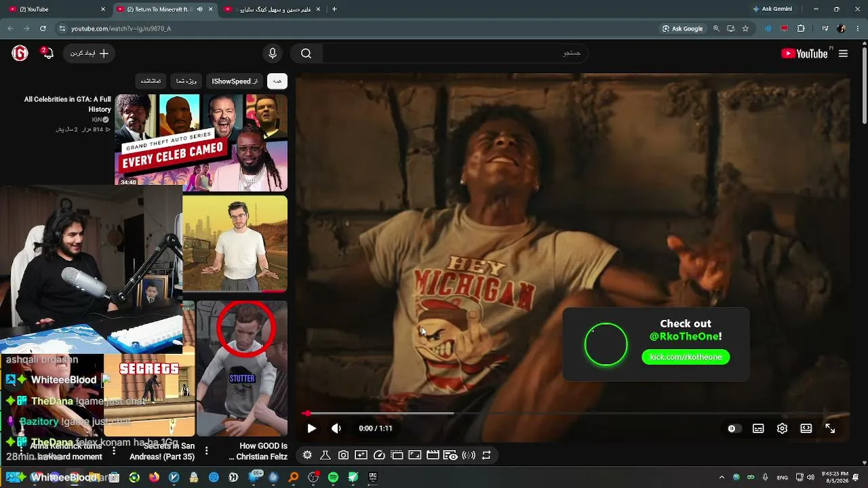Open the All Celebrities in GTA video thumbnail
The image size is (868, 488).
click(201, 143)
